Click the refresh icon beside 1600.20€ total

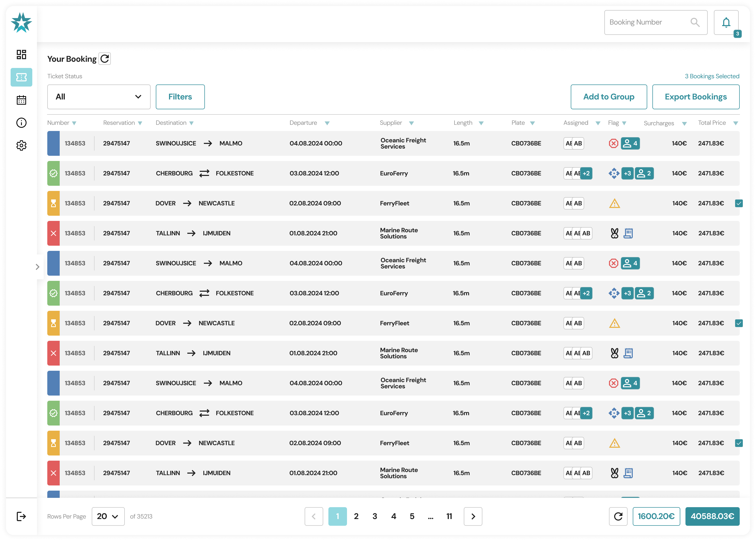(618, 516)
